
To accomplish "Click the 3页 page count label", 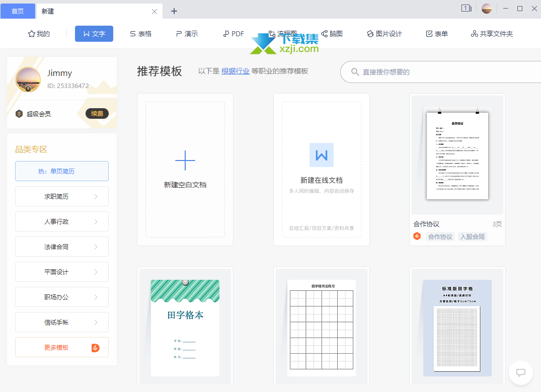I will point(497,224).
